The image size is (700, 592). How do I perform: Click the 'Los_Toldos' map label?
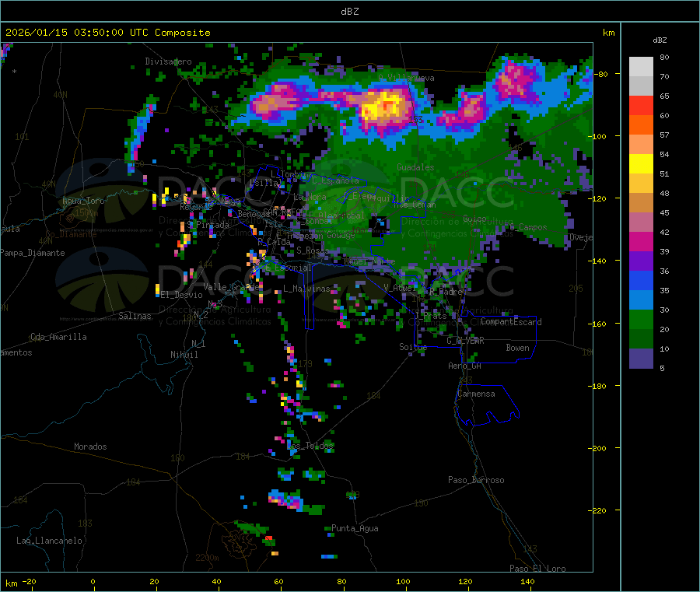point(310,446)
